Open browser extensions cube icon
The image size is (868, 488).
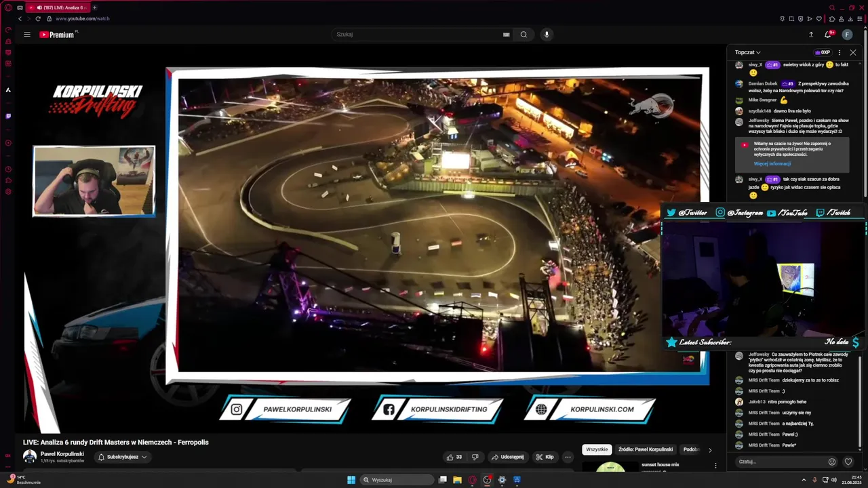(x=832, y=19)
